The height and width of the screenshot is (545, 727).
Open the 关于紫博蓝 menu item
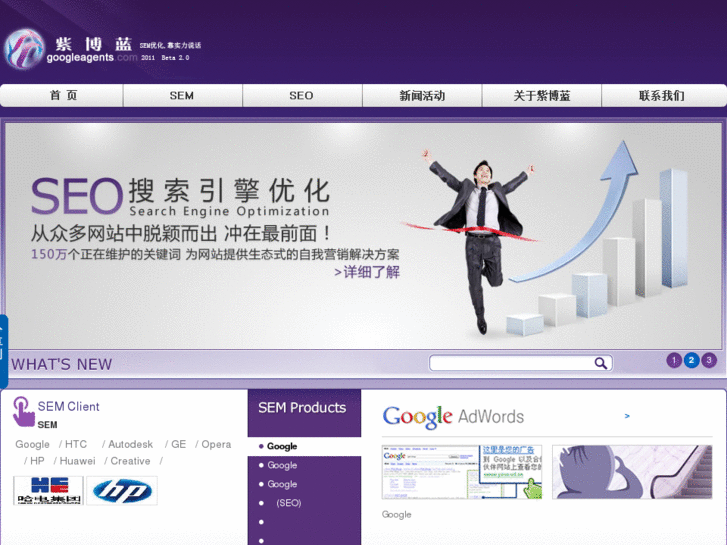click(542, 96)
